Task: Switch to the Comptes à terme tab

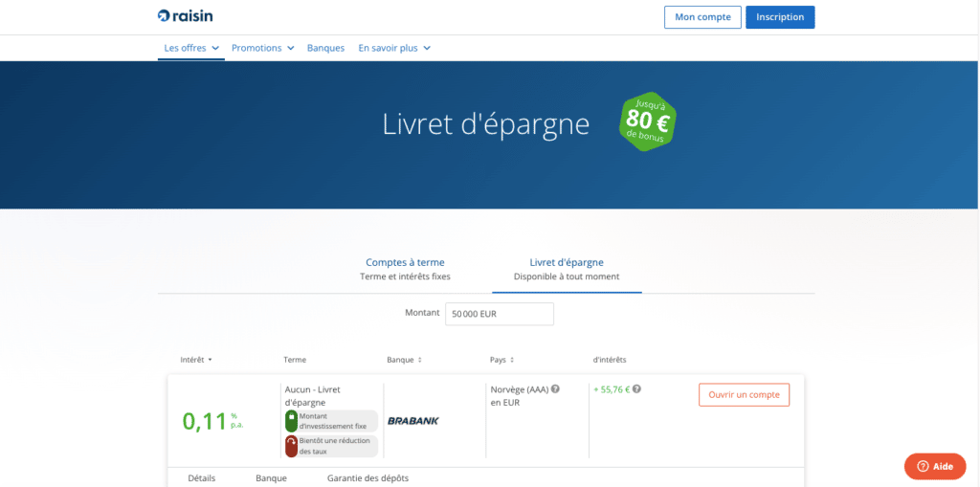Action: 405,269
